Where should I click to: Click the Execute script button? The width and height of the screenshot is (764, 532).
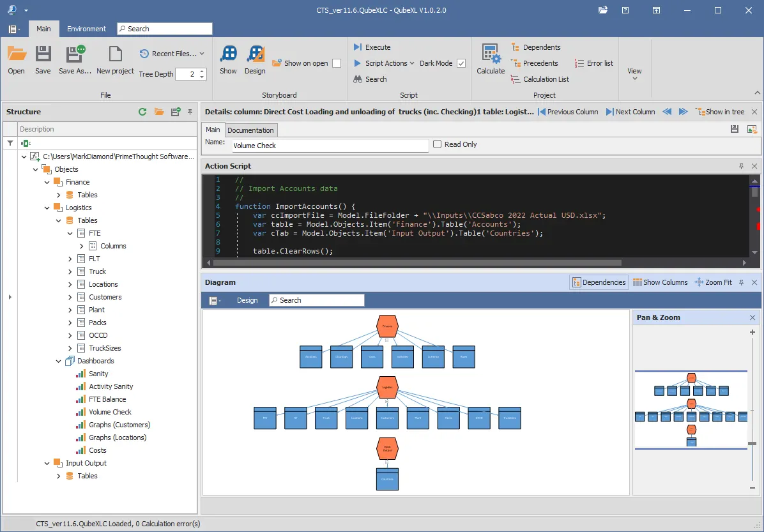point(372,47)
